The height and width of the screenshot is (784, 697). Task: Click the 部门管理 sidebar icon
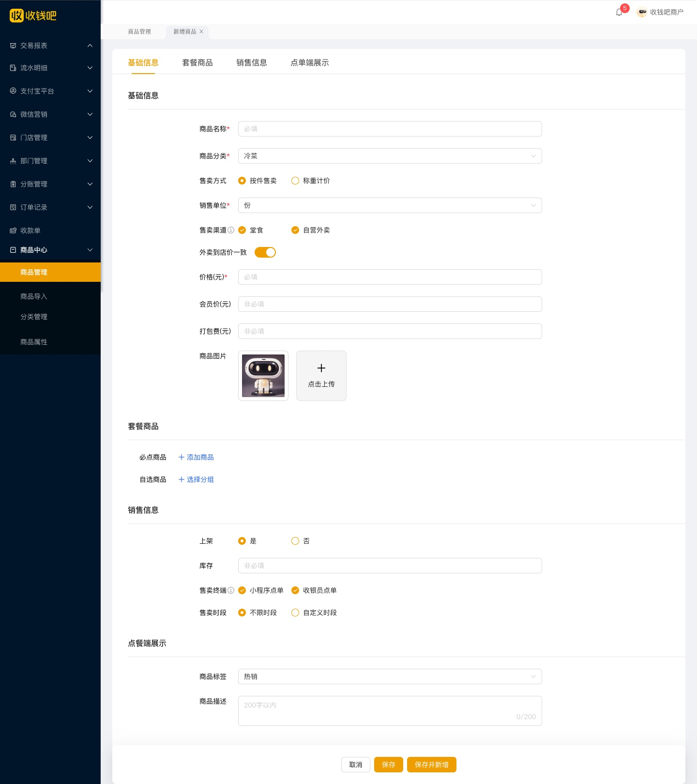pyautogui.click(x=13, y=161)
